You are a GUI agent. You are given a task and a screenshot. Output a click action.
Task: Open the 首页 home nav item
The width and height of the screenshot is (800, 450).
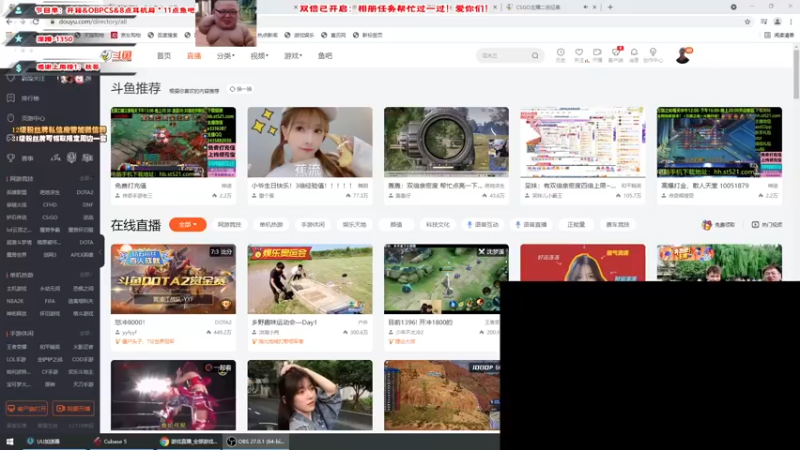click(x=164, y=56)
